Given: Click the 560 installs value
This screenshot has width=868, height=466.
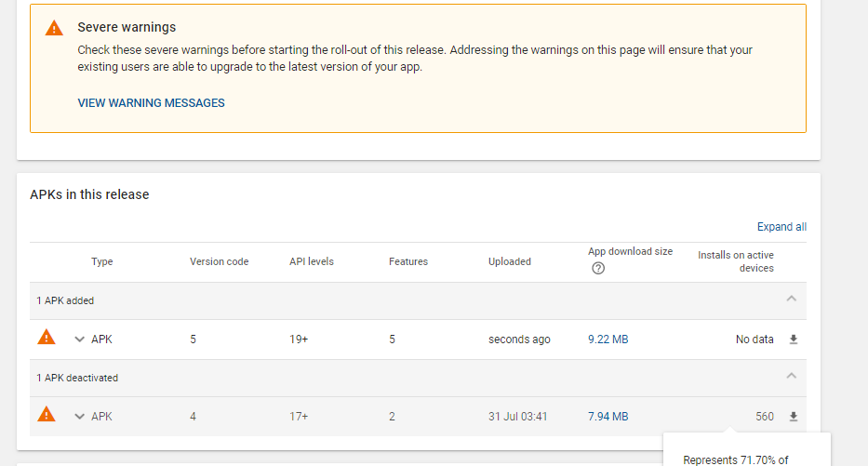Looking at the screenshot, I should [x=765, y=417].
